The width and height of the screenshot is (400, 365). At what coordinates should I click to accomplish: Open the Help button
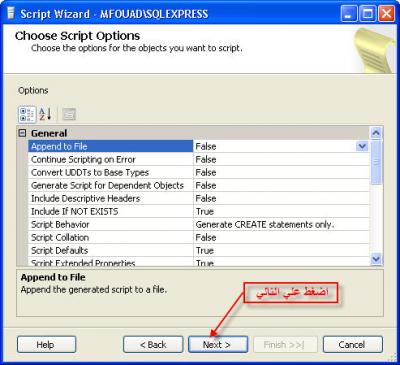pyautogui.click(x=46, y=344)
